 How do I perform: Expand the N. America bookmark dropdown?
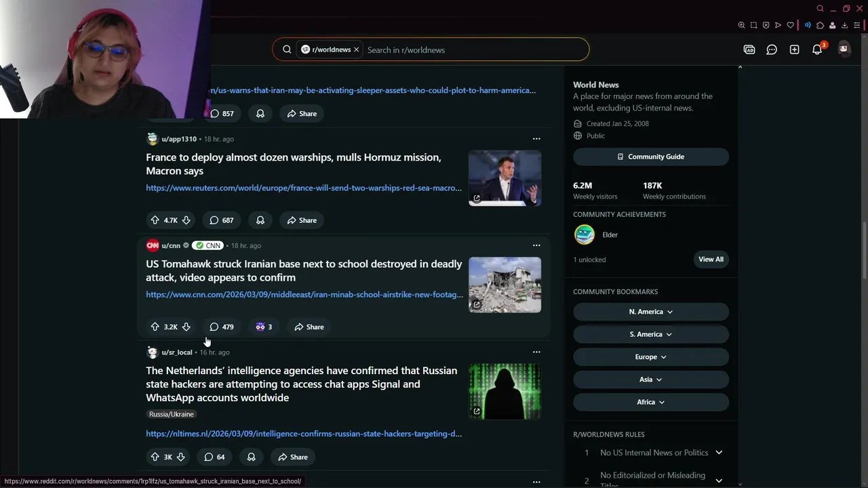[651, 312]
